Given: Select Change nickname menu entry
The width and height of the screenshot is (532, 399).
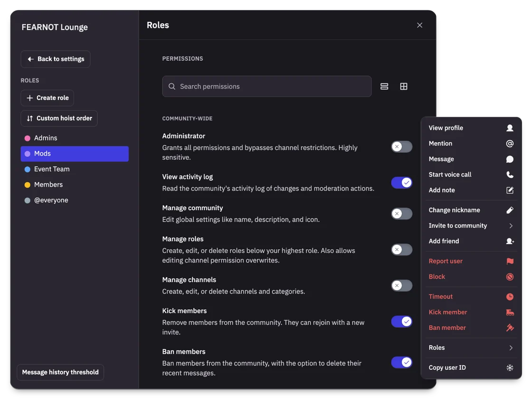Looking at the screenshot, I should pos(471,210).
